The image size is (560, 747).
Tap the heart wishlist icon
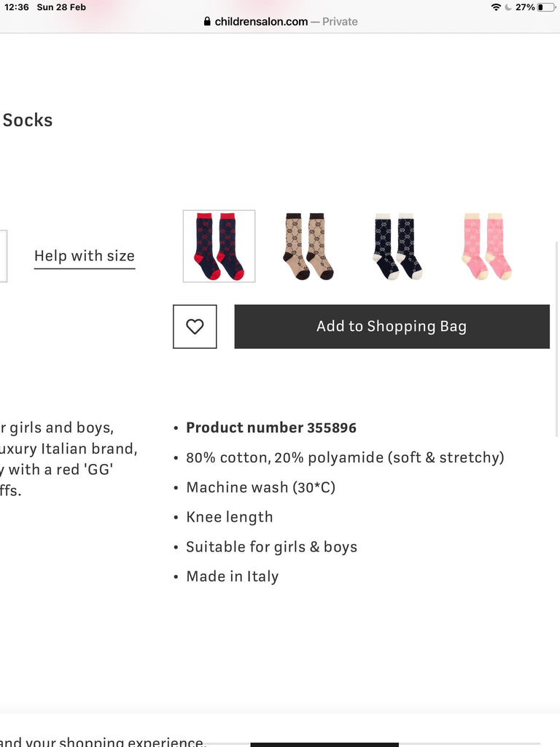pos(195,326)
